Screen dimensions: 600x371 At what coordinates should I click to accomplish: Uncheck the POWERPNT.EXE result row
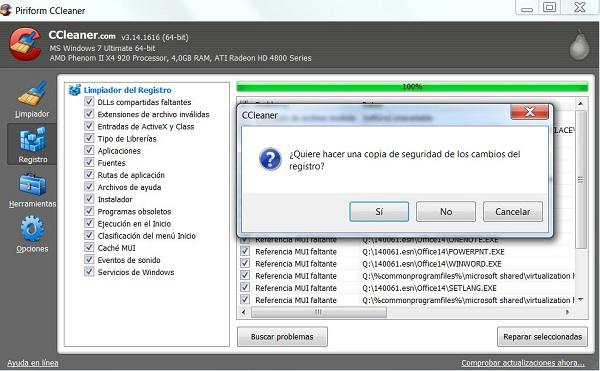(x=245, y=251)
